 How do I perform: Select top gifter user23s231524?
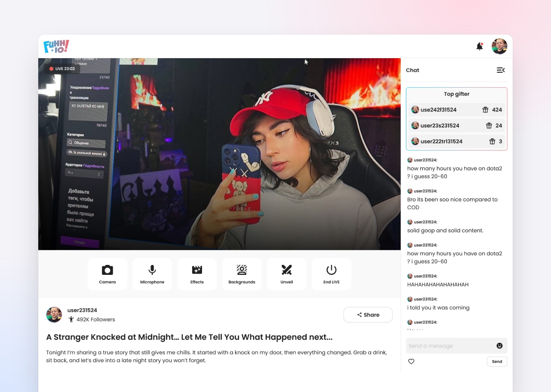point(456,126)
